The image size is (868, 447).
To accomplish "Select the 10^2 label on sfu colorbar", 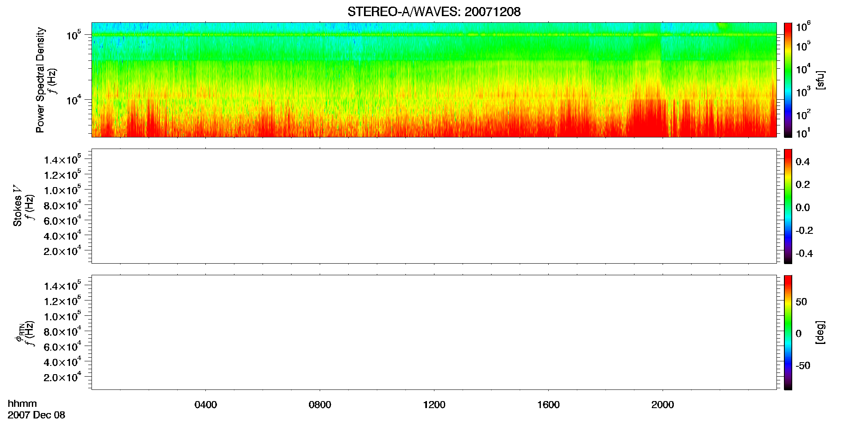I will pos(803,114).
